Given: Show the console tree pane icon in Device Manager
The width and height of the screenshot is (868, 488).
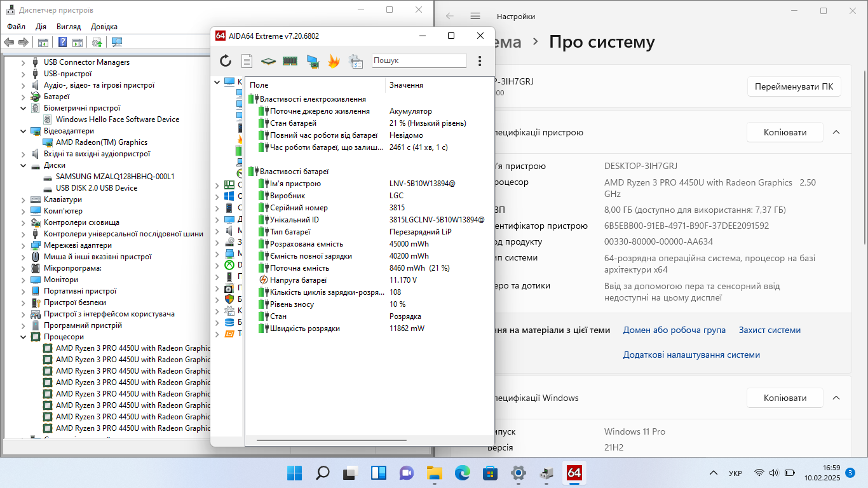Looking at the screenshot, I should click(x=43, y=43).
